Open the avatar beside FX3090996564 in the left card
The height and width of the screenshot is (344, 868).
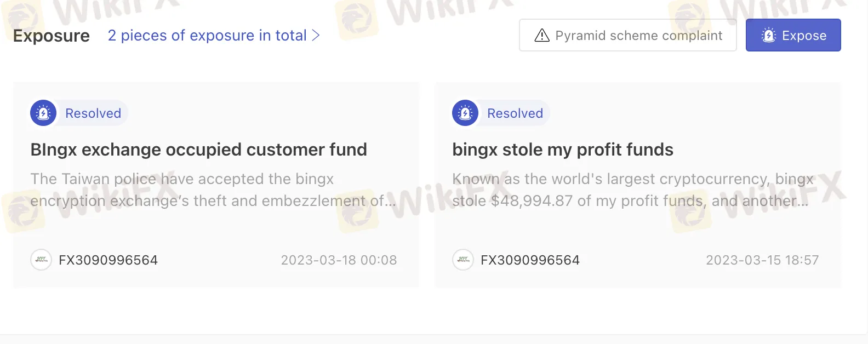click(41, 260)
